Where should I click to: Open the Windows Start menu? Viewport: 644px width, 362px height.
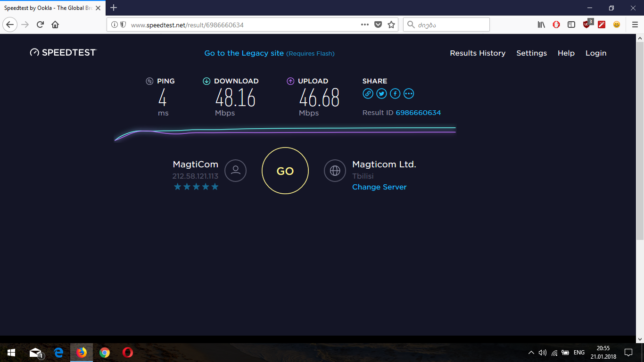[x=11, y=353]
